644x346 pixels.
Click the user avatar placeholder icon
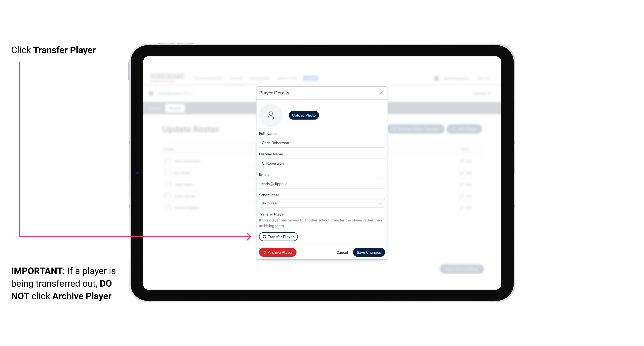[271, 115]
